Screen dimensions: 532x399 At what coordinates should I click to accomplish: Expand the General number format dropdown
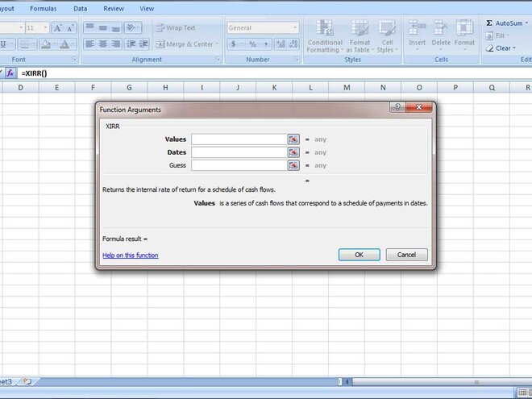295,27
